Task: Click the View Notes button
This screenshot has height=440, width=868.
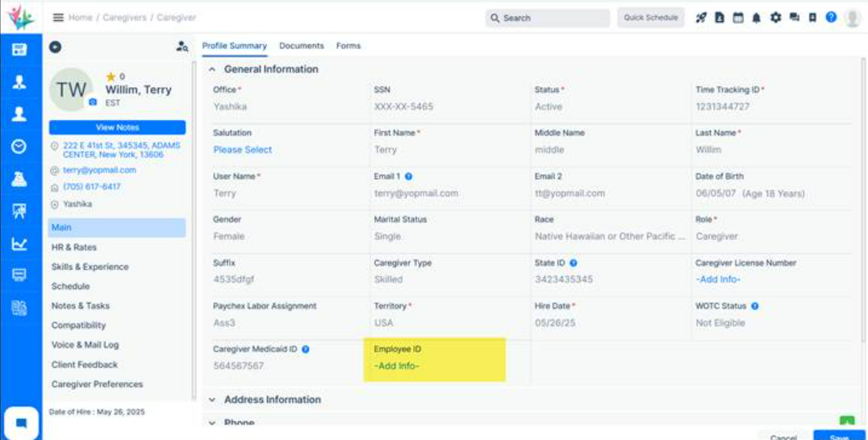Action: tap(117, 127)
